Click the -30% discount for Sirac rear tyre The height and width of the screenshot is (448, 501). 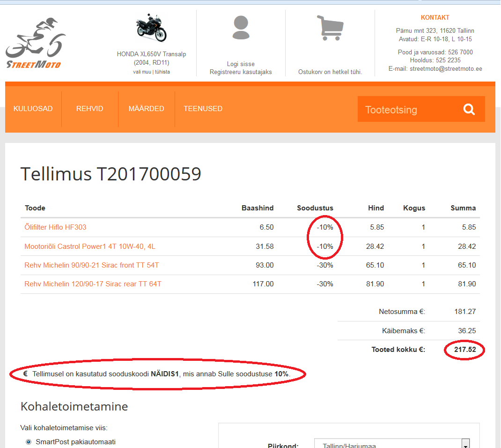pyautogui.click(x=325, y=284)
